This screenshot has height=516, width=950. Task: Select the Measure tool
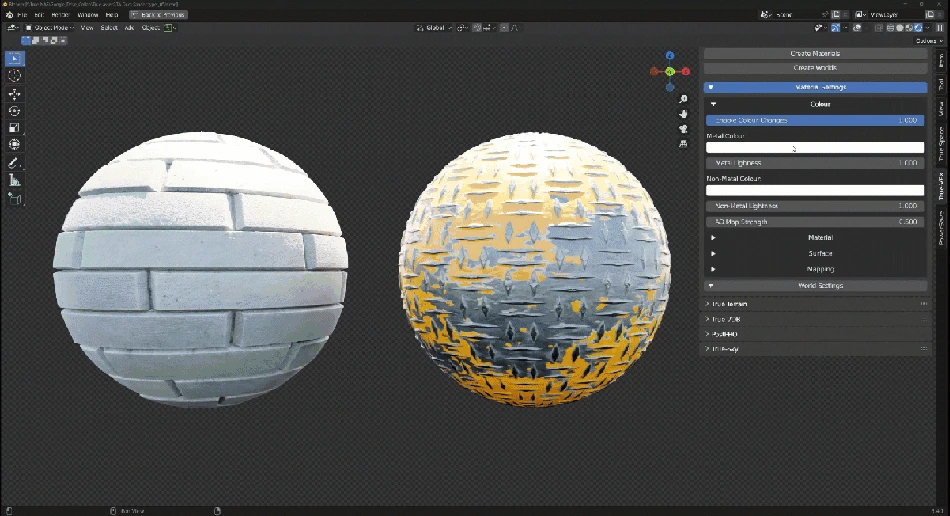(x=15, y=180)
